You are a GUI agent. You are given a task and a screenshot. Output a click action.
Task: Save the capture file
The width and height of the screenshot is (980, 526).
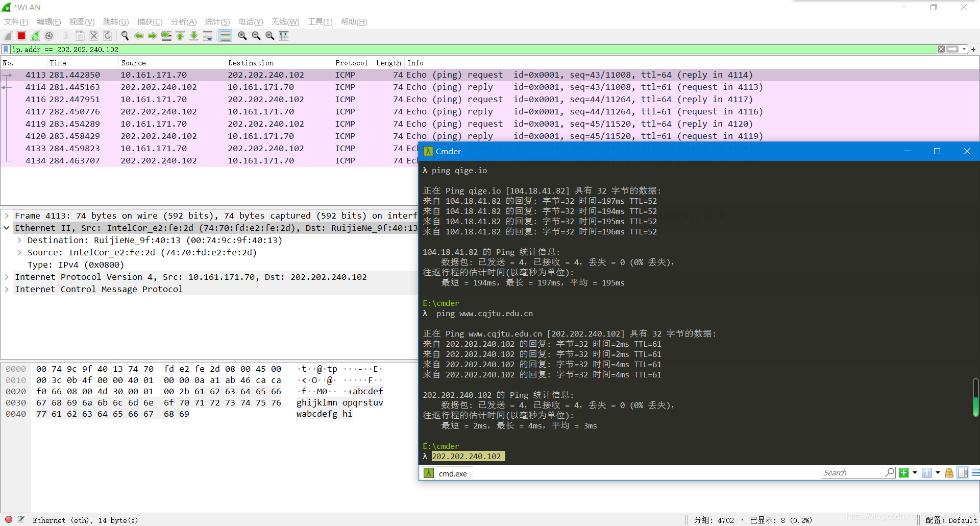(80, 36)
